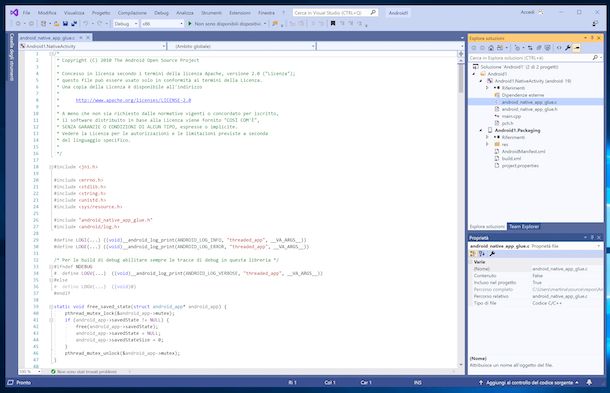Click the 'Incluso nel progetto' property row
The width and height of the screenshot is (610, 393).
(536, 282)
